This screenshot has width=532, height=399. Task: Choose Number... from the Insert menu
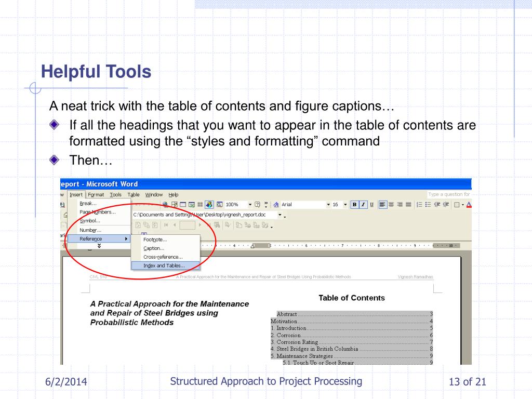99,230
